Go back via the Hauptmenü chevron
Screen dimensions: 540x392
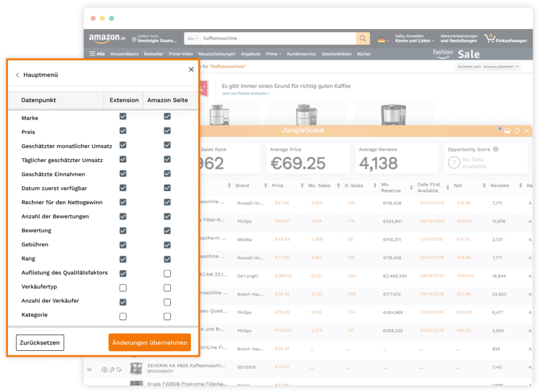[x=17, y=75]
